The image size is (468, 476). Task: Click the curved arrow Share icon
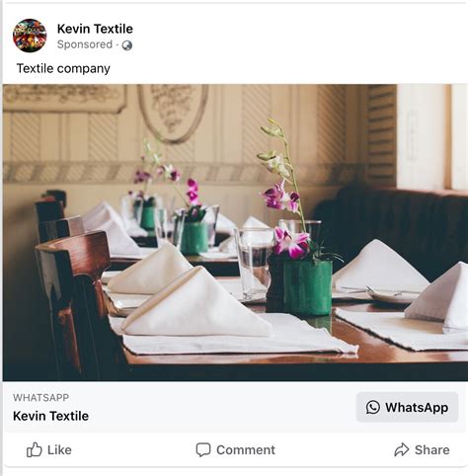[x=402, y=449]
